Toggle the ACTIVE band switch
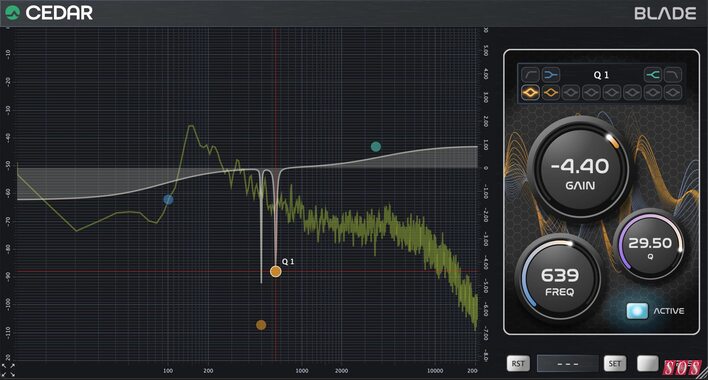708x380 pixels. [637, 311]
